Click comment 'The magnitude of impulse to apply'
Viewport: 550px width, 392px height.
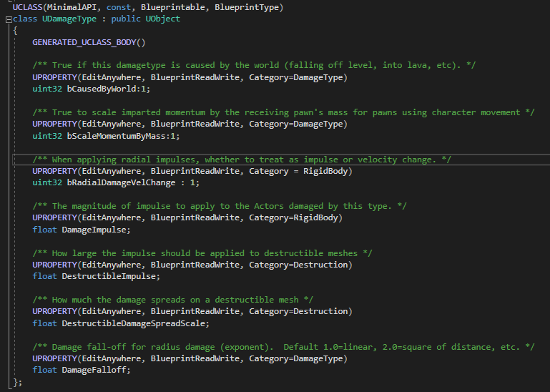[x=220, y=206]
